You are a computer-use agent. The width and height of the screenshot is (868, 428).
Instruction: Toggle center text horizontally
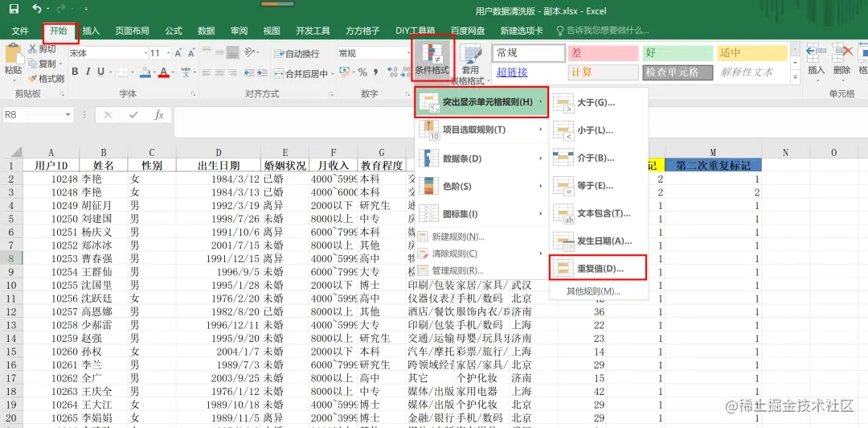point(219,73)
